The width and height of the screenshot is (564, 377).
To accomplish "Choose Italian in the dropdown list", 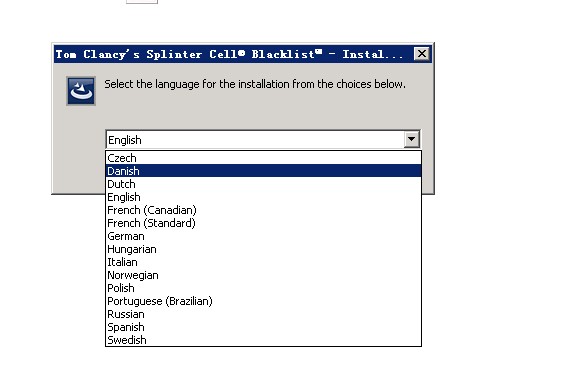I will 263,262.
